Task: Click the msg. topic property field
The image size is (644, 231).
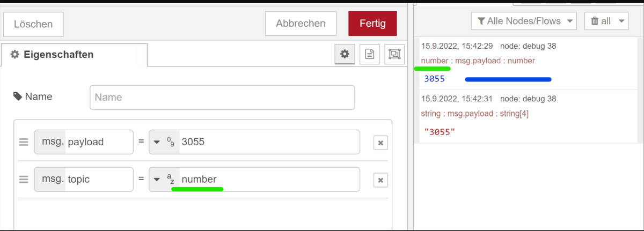Action: pyautogui.click(x=84, y=180)
